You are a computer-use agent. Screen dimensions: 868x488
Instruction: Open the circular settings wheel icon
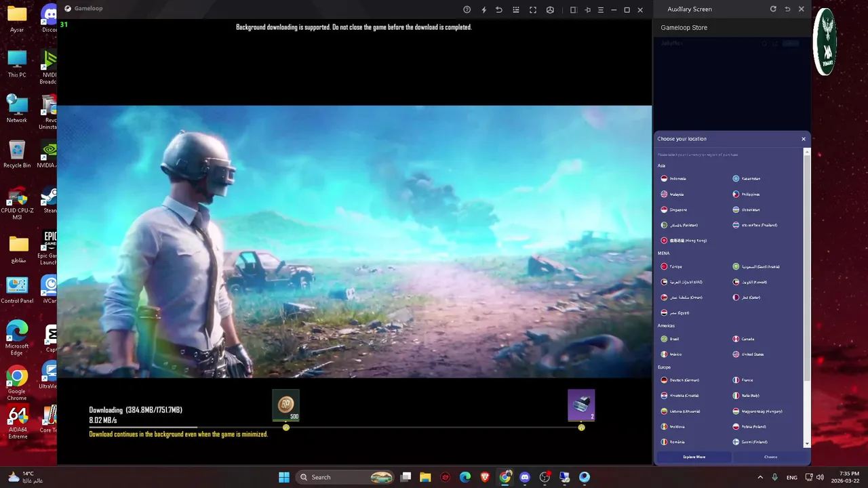[550, 9]
